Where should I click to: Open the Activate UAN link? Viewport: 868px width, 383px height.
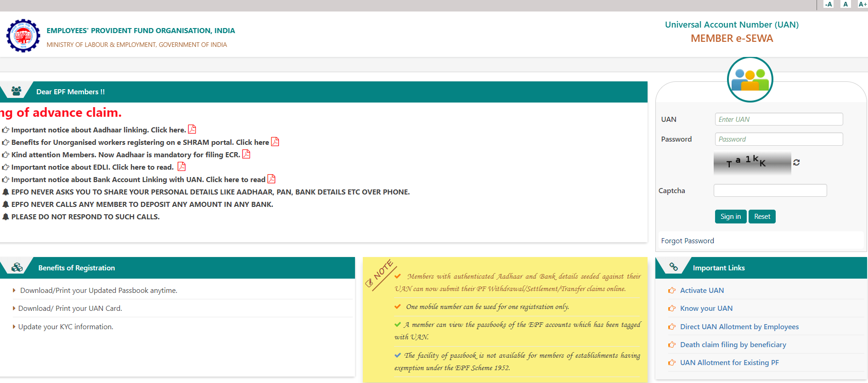[702, 291]
